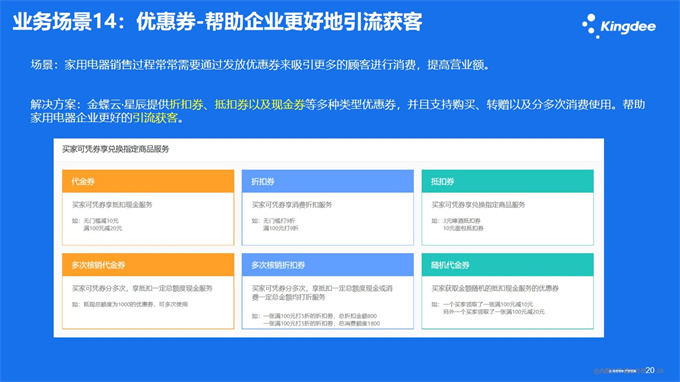Viewport: 680px width, 382px height.
Task: Click the page number 20
Action: 650,370
